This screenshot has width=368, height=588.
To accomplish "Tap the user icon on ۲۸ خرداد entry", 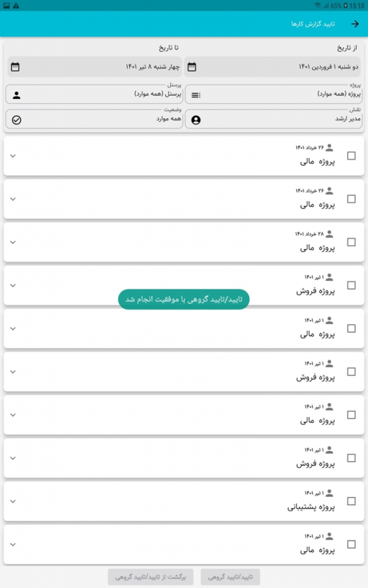I will pyautogui.click(x=329, y=234).
